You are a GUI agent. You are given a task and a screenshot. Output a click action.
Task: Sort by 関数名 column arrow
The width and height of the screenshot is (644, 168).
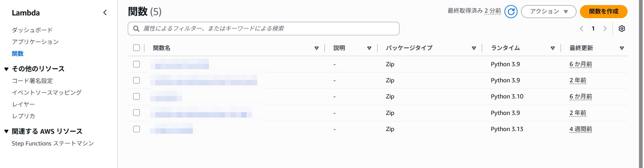pos(316,48)
